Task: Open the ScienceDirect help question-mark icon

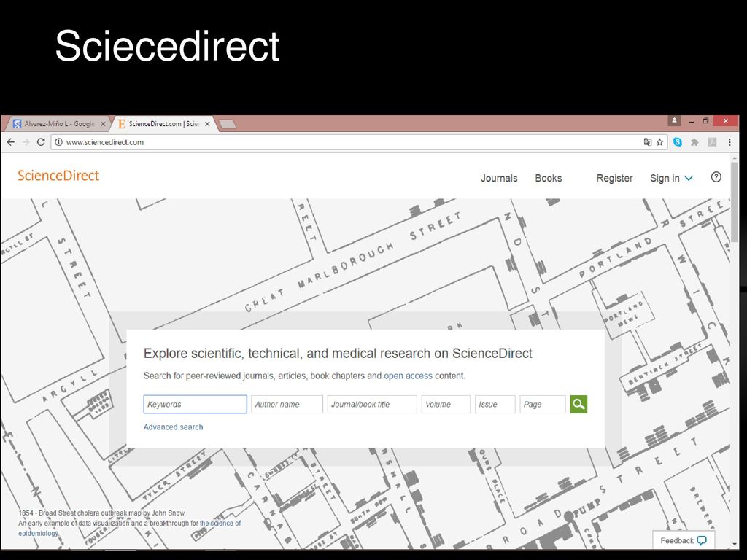Action: [716, 177]
